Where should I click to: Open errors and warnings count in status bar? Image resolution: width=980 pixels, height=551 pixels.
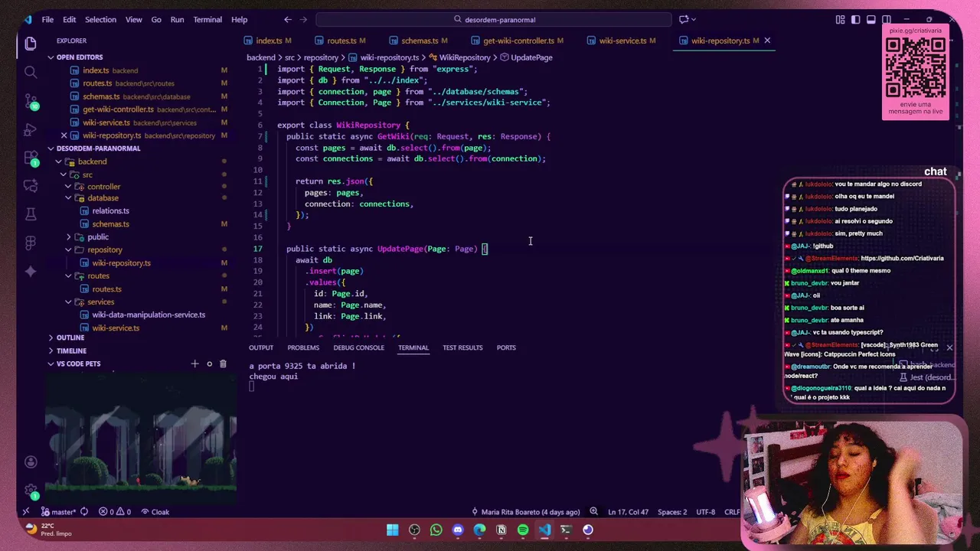coord(115,512)
